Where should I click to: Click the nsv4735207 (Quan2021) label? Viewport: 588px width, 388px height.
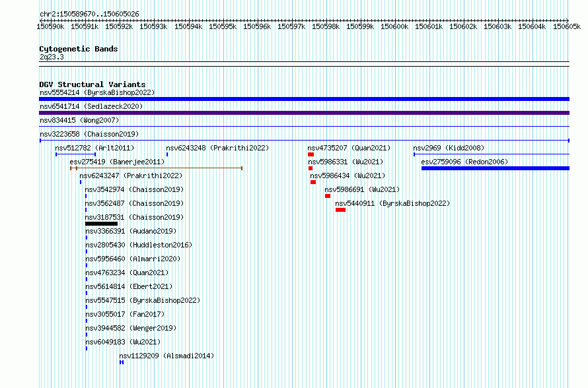349,148
